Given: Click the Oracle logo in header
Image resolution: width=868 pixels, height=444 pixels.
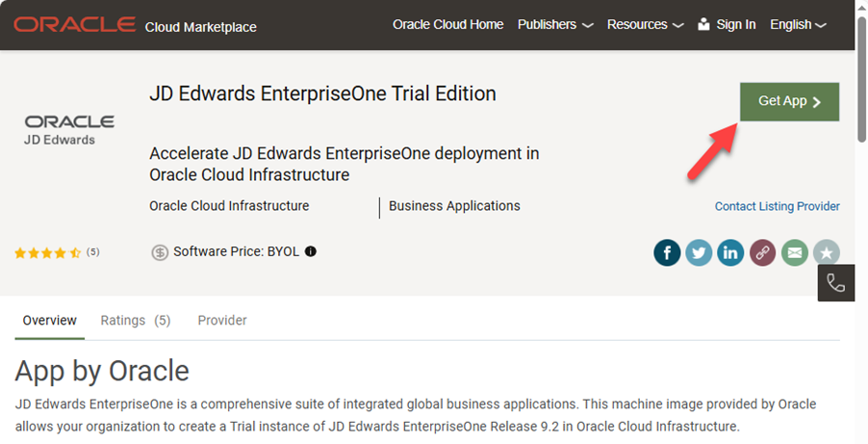Looking at the screenshot, I should (75, 24).
